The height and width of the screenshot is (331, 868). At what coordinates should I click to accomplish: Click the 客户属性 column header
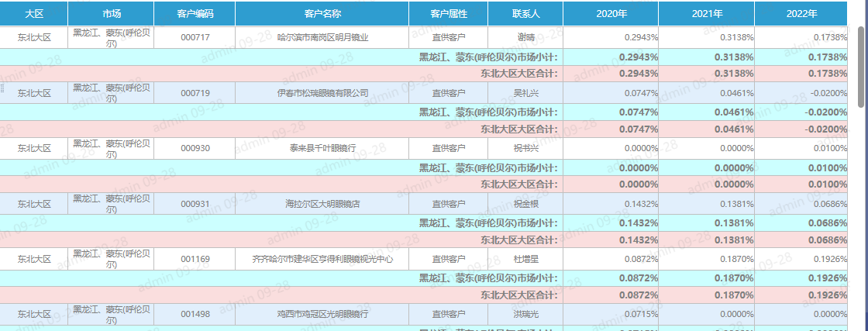point(449,14)
